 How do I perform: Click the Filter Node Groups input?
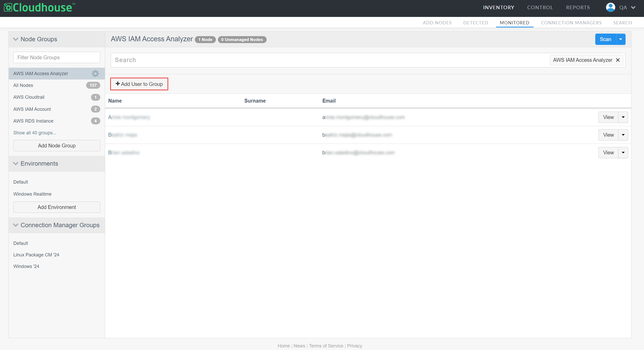[57, 57]
